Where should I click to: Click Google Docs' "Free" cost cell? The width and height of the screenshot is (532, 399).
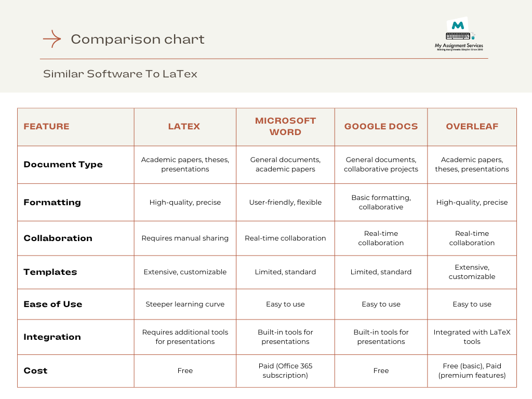pos(381,371)
